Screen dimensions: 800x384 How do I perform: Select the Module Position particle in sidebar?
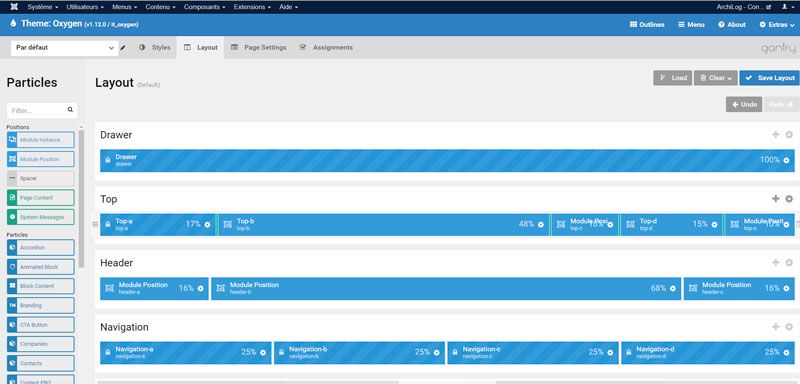pos(40,159)
